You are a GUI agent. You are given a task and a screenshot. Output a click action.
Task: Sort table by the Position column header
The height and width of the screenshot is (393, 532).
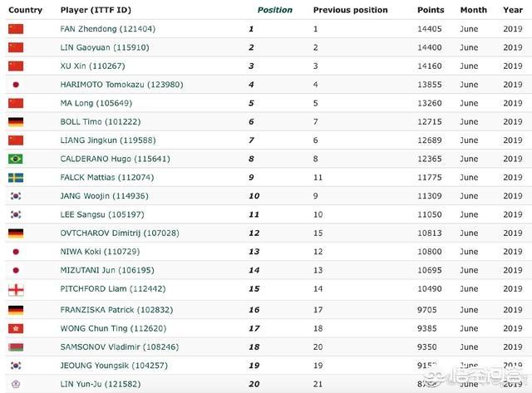275,10
